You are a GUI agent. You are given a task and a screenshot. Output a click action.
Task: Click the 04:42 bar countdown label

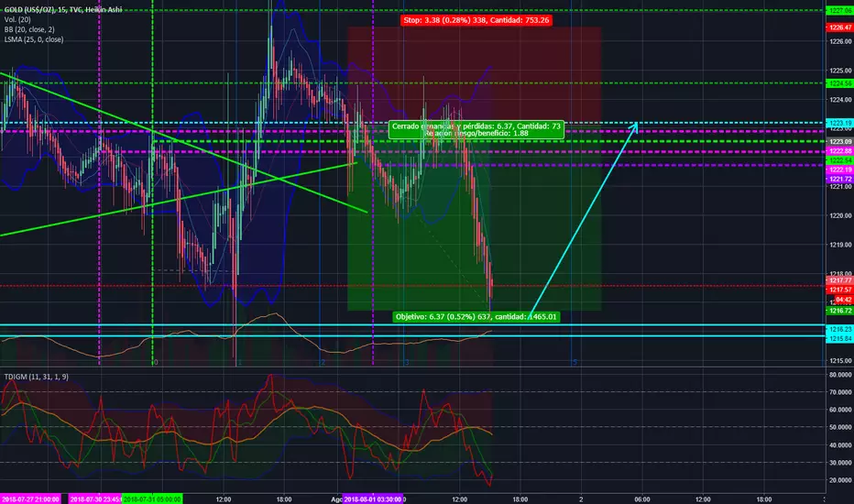843,300
